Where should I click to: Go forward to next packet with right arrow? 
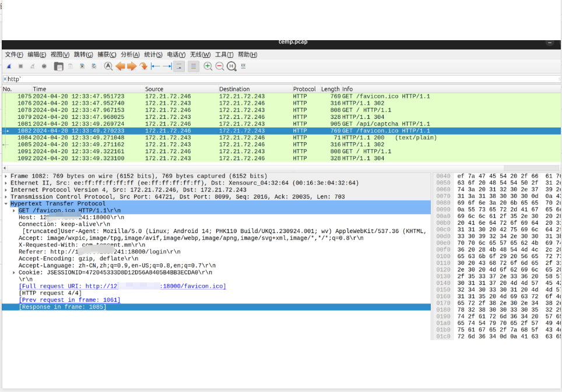[132, 66]
